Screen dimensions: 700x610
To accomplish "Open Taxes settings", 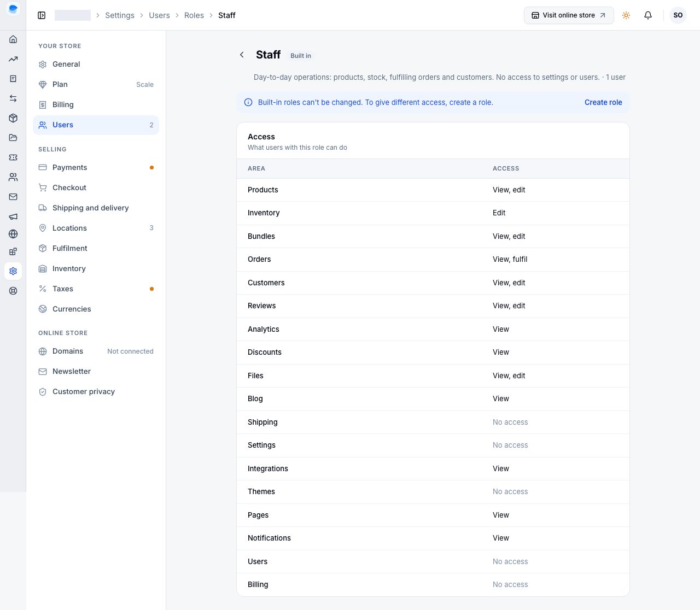I will [96, 289].
